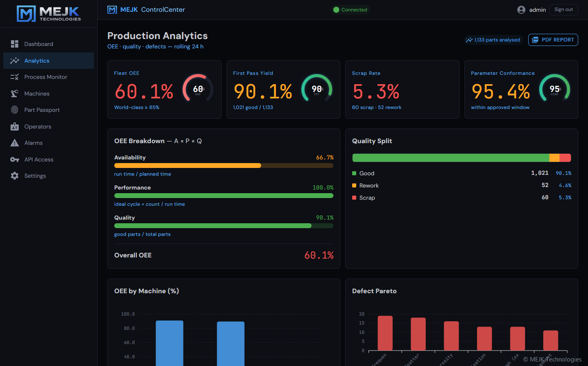Go to Process Monitor
The width and height of the screenshot is (588, 366).
click(x=48, y=77)
